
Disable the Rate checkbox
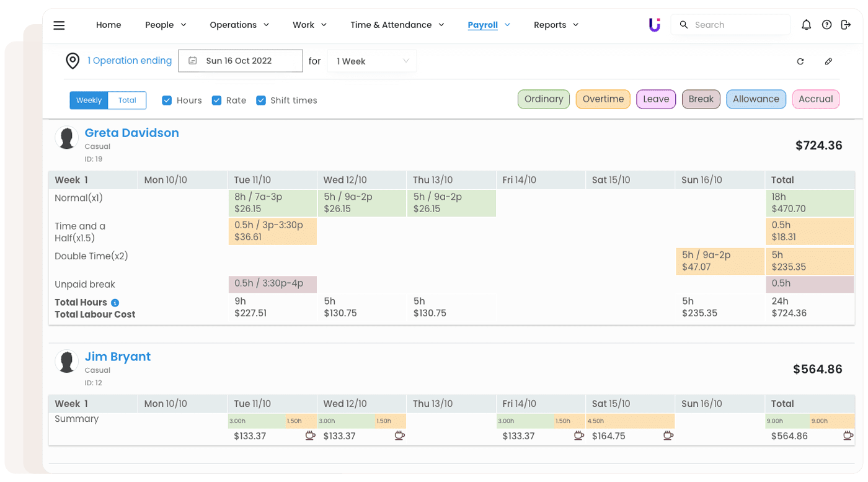point(216,100)
